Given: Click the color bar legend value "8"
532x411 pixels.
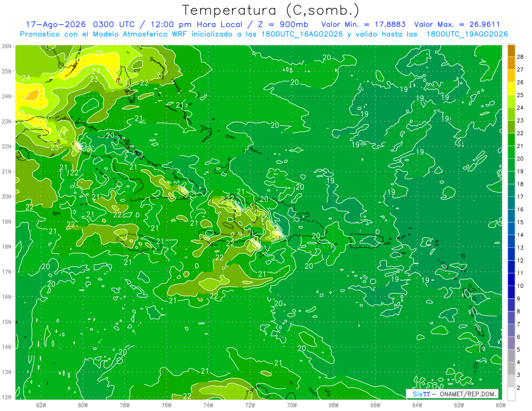Looking at the screenshot, I should tap(519, 311).
